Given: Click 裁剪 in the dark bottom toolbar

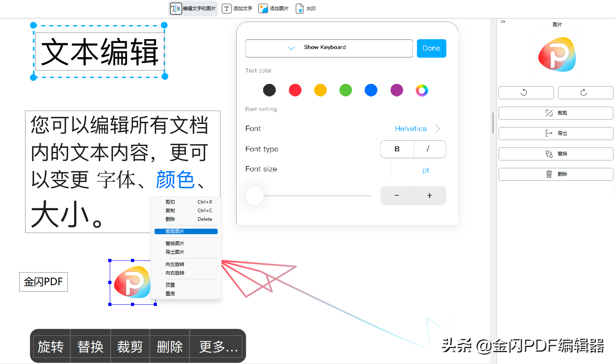Looking at the screenshot, I should 130,347.
